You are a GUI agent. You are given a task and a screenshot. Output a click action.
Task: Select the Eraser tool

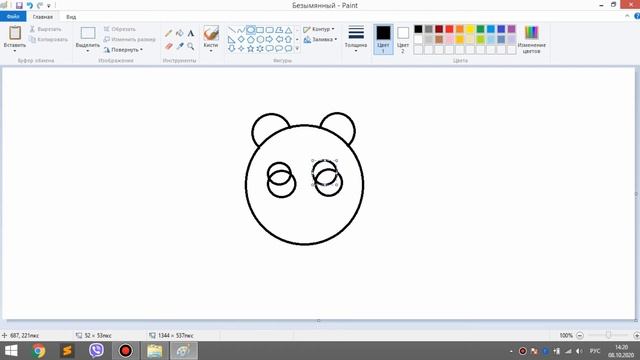coord(169,46)
